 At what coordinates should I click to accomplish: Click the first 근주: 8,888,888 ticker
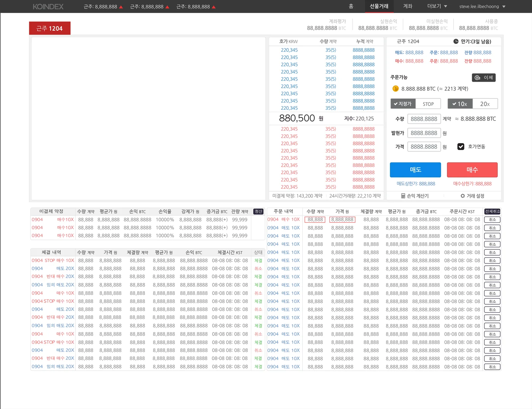point(103,7)
